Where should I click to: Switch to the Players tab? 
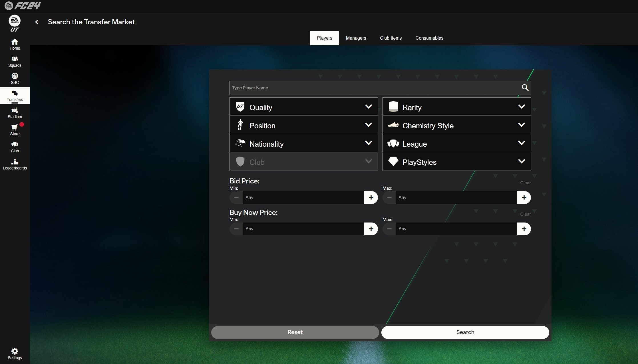tap(325, 38)
